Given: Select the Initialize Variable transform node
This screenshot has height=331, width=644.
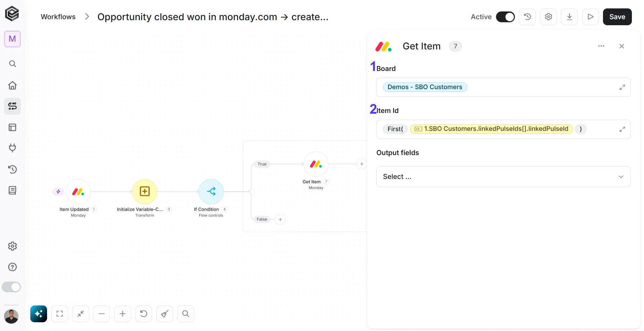Looking at the screenshot, I should (x=145, y=192).
